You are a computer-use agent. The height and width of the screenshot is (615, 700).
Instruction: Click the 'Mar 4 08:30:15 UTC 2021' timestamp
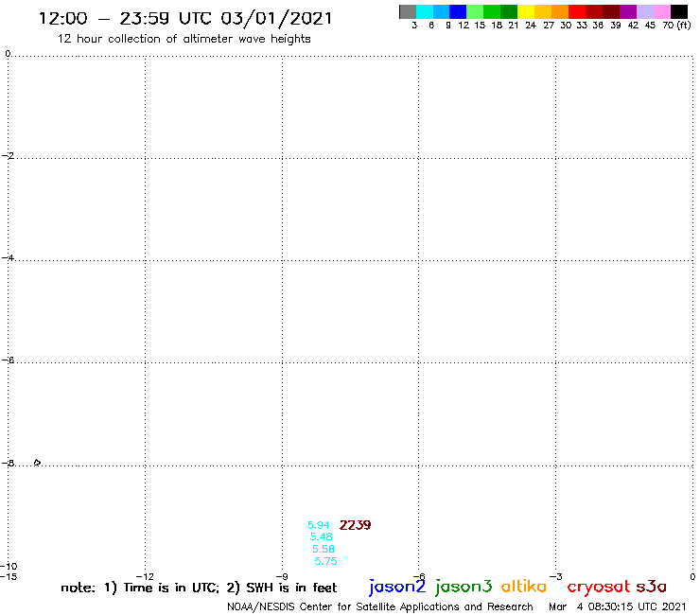point(618,606)
